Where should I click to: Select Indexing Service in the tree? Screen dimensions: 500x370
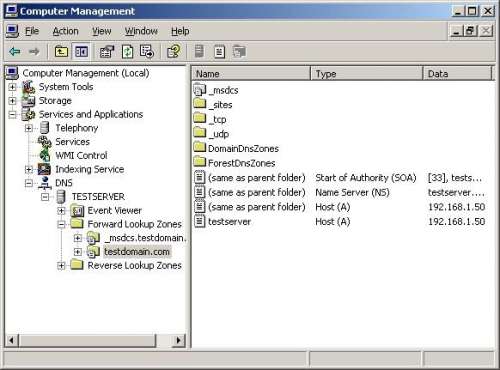pos(90,169)
